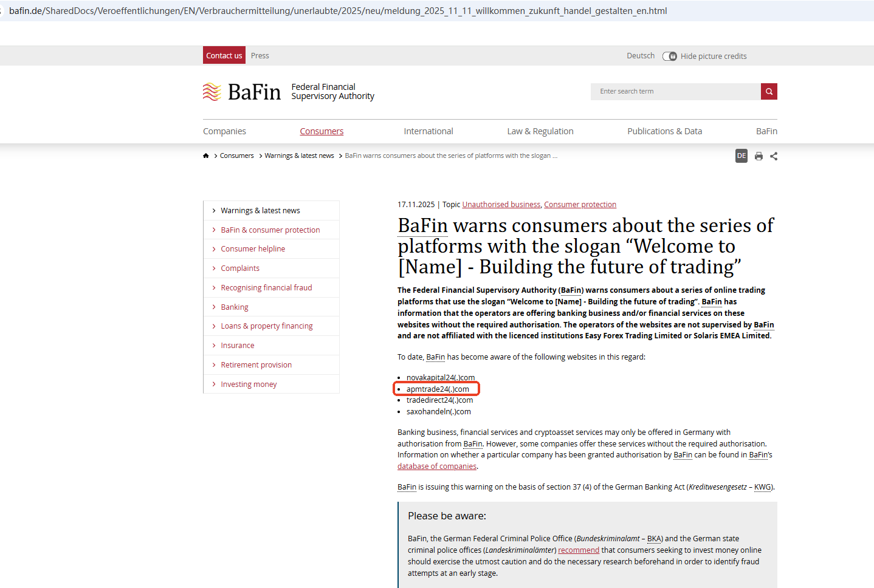Expand Retirement provision sidebar item
The height and width of the screenshot is (588, 874).
271,365
